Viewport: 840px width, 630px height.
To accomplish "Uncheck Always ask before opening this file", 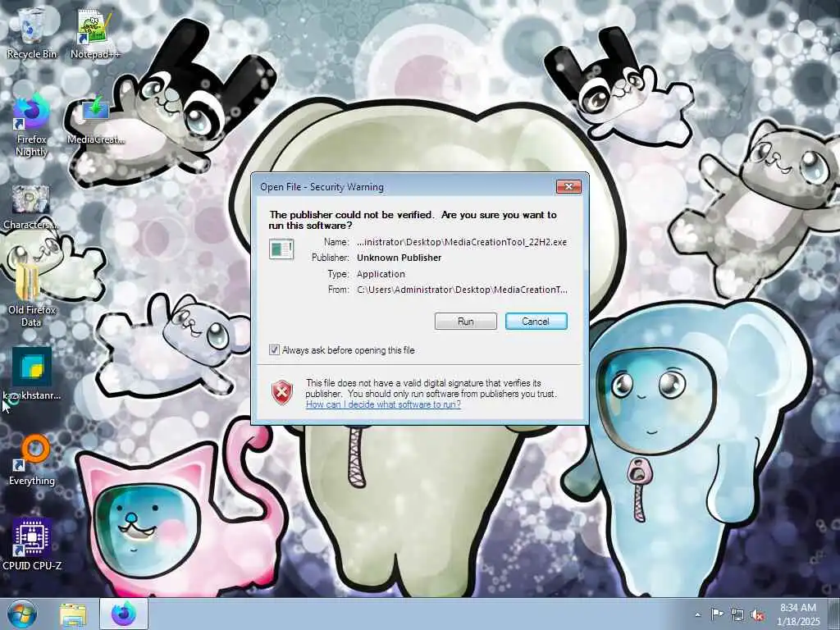I will tap(274, 350).
